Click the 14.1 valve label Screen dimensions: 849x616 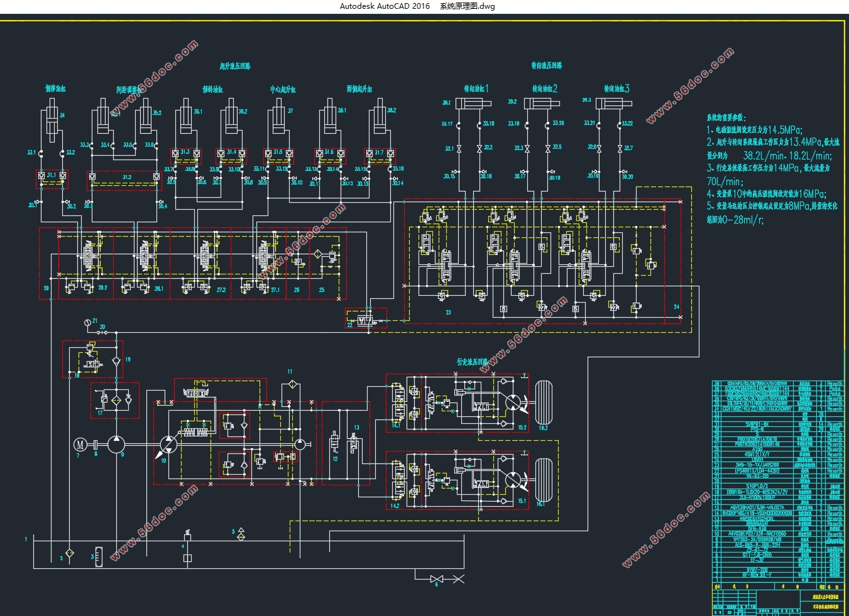coord(395,425)
